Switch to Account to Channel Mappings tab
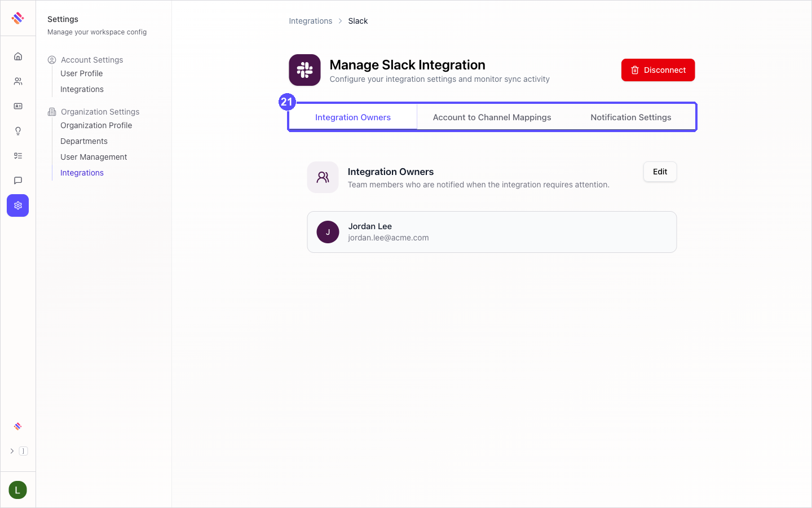Screen dimensions: 812x508 [492, 117]
